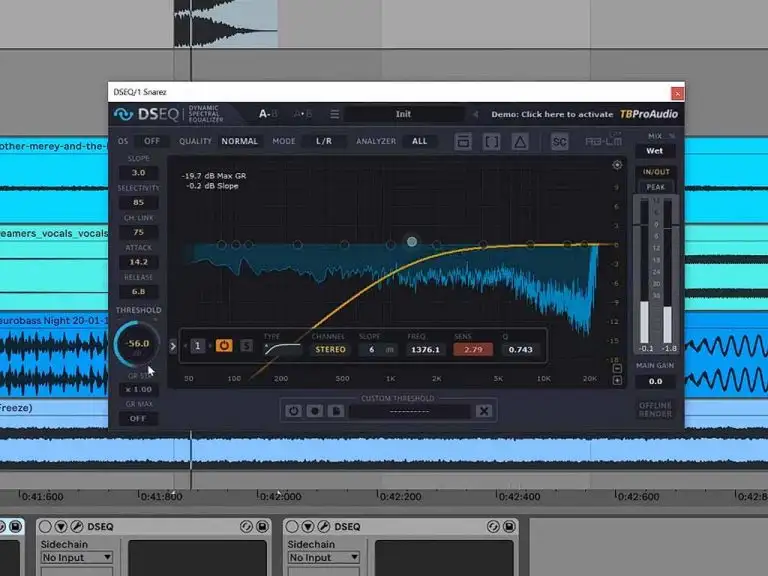Unfold second DSEQ device parameters triangle
Screen dimensions: 768x576
click(x=308, y=527)
